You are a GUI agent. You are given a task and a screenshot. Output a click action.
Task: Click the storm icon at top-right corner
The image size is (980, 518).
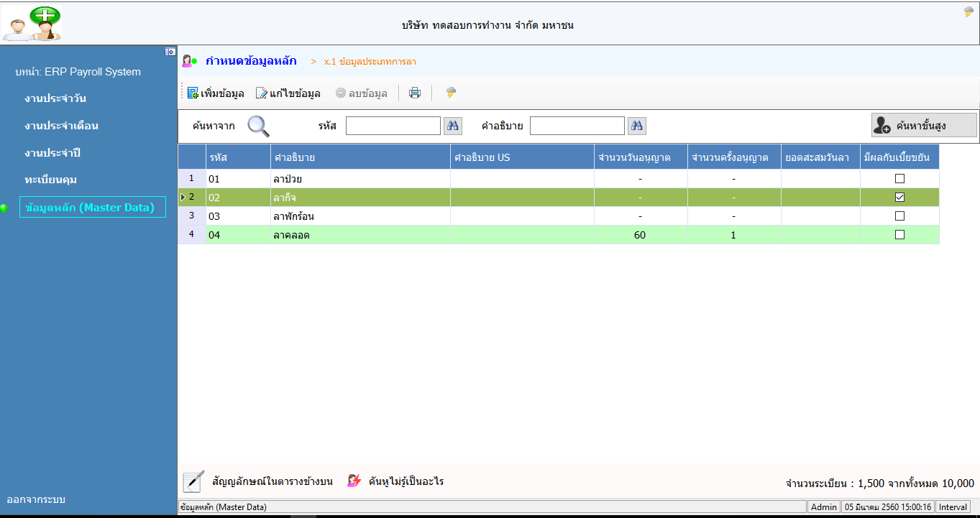click(x=968, y=11)
